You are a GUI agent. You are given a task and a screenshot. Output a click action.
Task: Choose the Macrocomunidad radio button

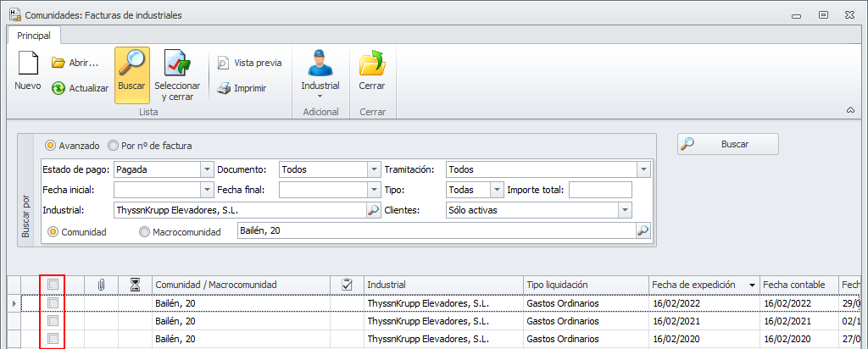pos(144,231)
